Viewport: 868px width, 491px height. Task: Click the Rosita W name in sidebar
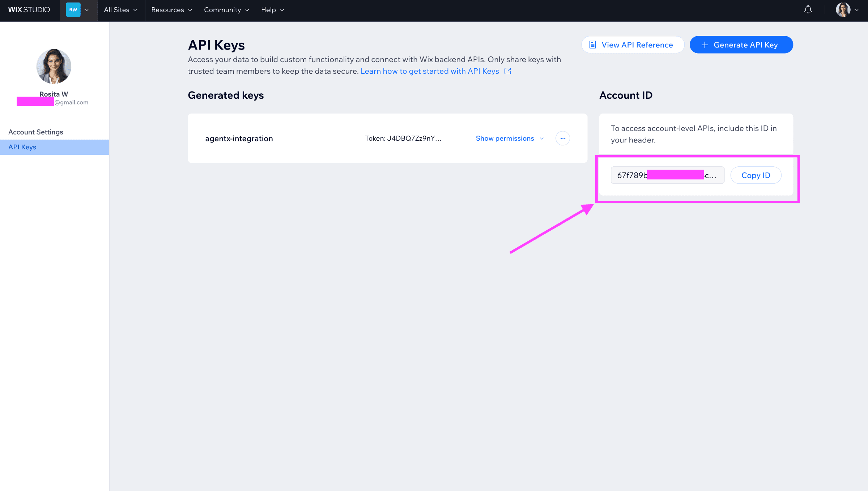pos(54,94)
